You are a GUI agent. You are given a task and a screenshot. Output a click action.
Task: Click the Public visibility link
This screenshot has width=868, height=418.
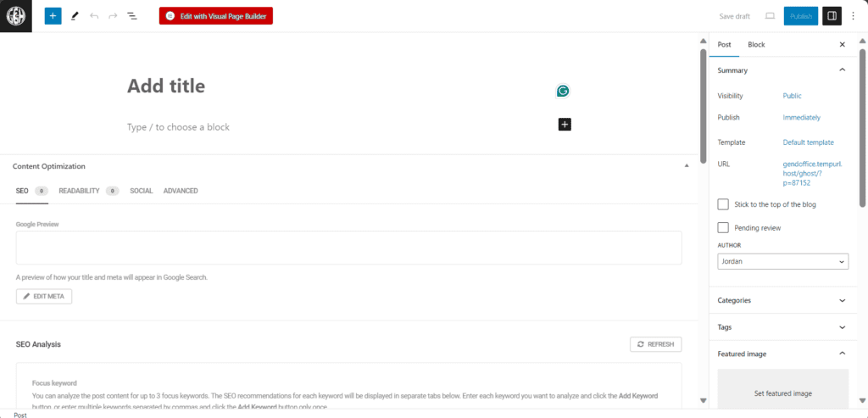pos(792,96)
